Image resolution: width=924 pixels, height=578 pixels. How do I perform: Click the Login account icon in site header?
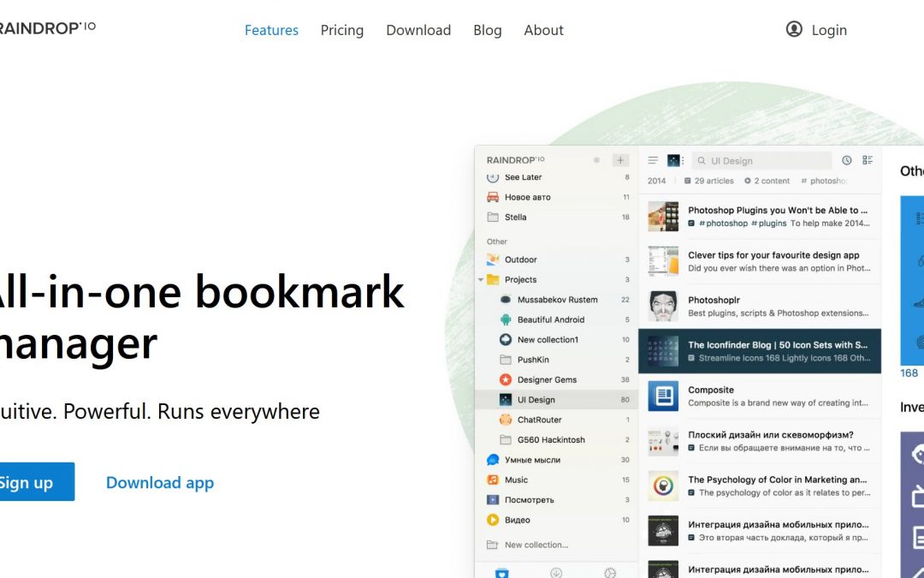(x=794, y=29)
